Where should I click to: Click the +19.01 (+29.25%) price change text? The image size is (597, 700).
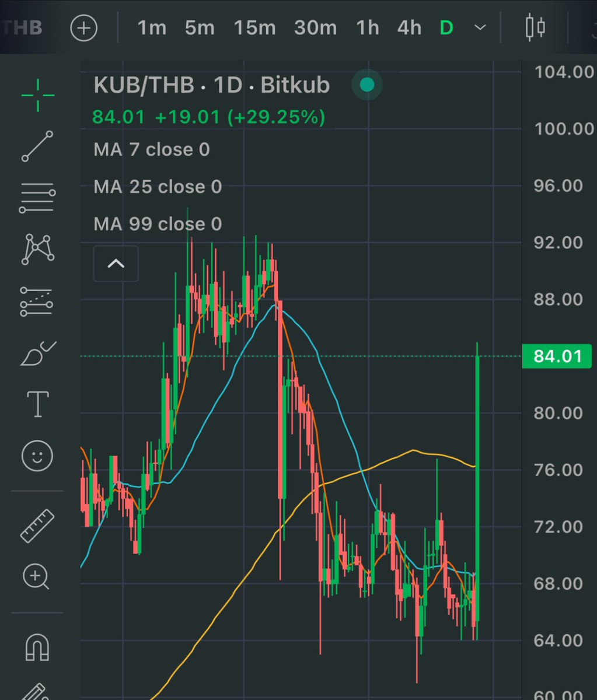pos(239,117)
